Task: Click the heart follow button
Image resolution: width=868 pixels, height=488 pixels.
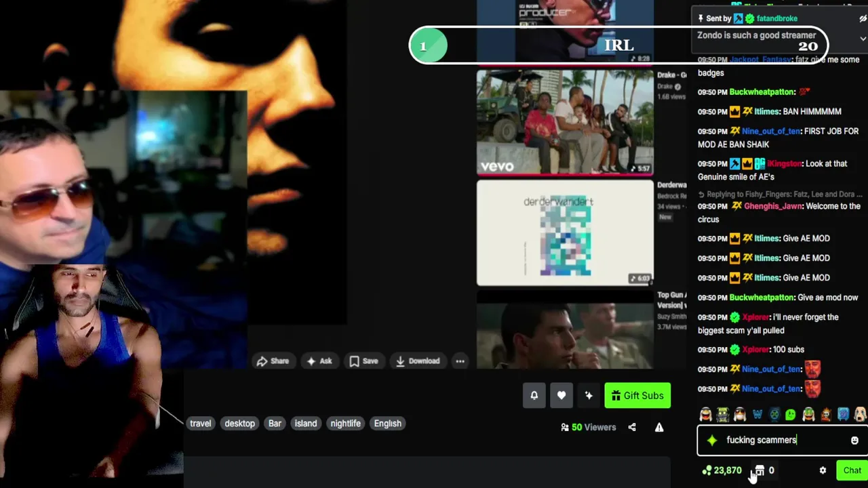Action: click(561, 396)
